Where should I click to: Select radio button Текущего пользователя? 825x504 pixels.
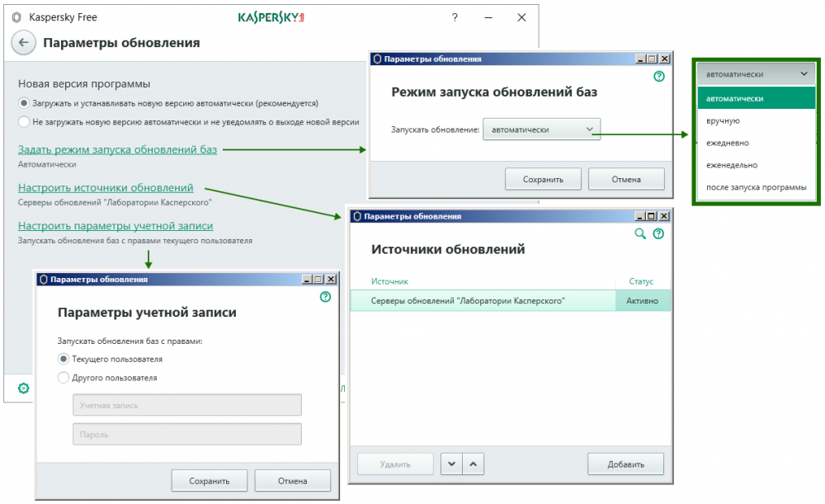pyautogui.click(x=63, y=359)
